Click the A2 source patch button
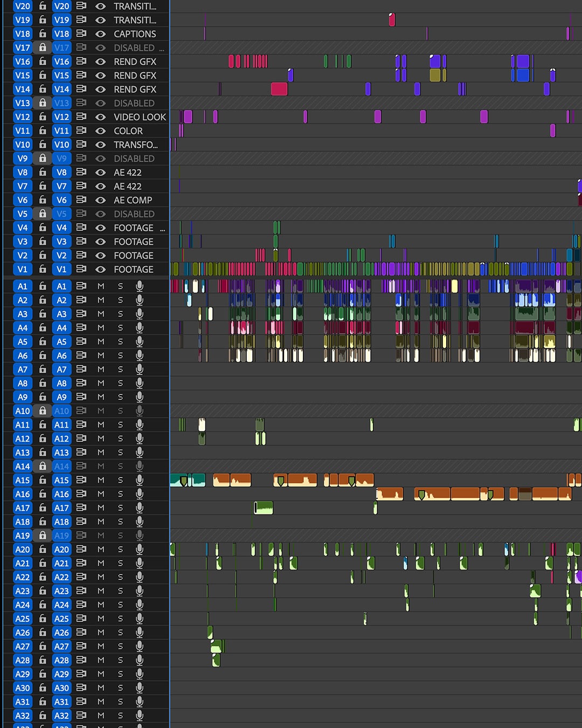This screenshot has height=728, width=582. (x=23, y=300)
